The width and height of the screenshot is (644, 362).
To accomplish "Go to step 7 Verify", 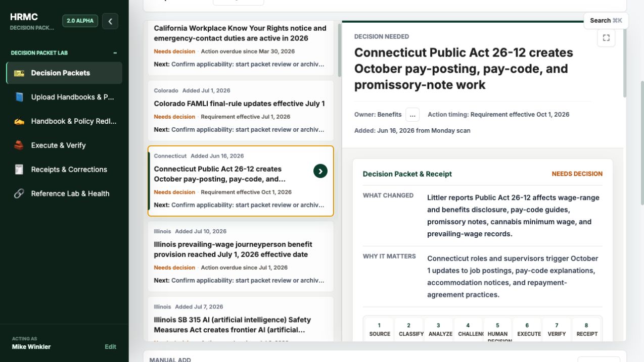I will click(557, 330).
